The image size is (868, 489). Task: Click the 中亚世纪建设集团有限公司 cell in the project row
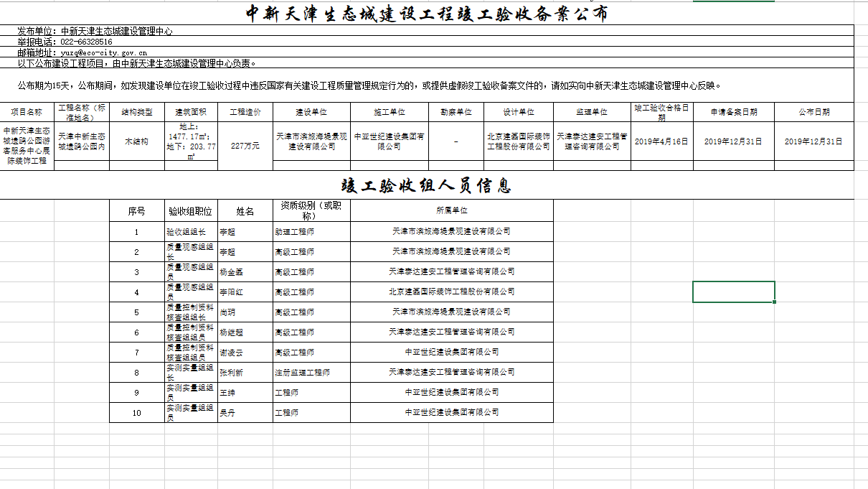(390, 141)
